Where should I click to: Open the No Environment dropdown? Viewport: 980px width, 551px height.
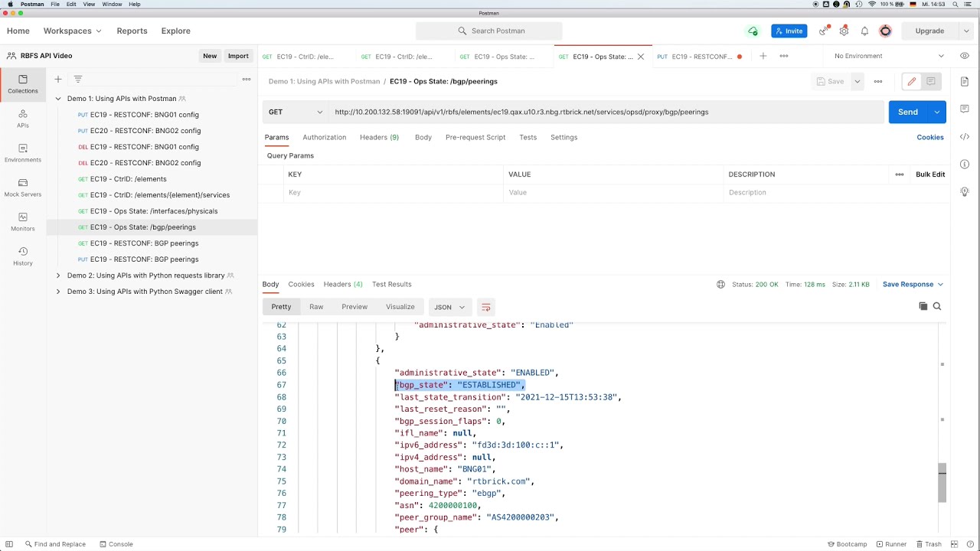889,56
